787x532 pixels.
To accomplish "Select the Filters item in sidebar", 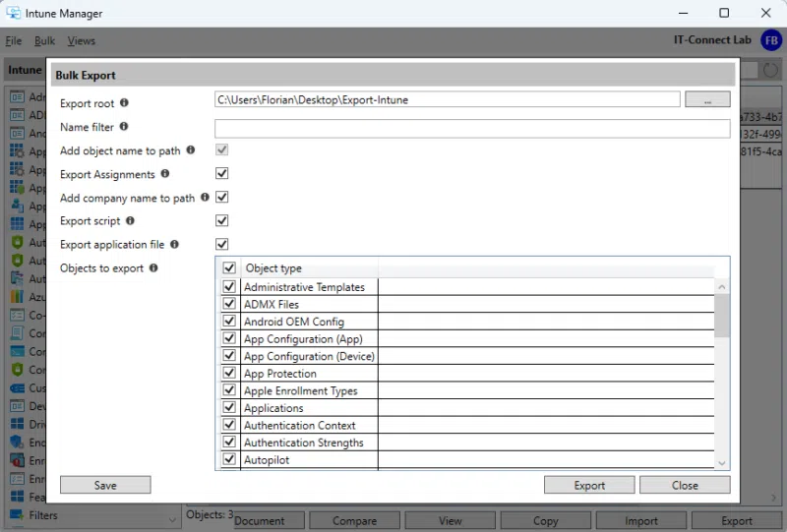I will (43, 515).
